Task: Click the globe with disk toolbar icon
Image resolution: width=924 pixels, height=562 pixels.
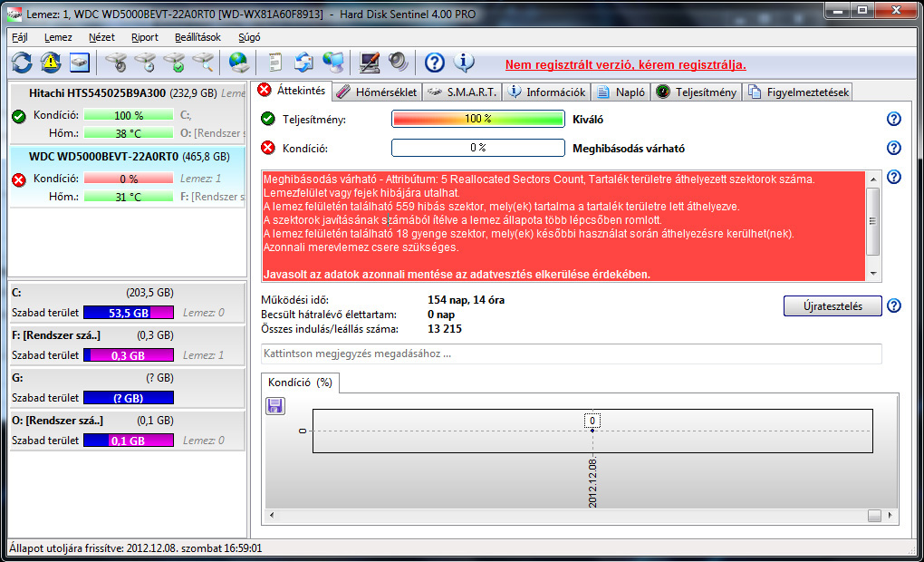Action: [238, 63]
